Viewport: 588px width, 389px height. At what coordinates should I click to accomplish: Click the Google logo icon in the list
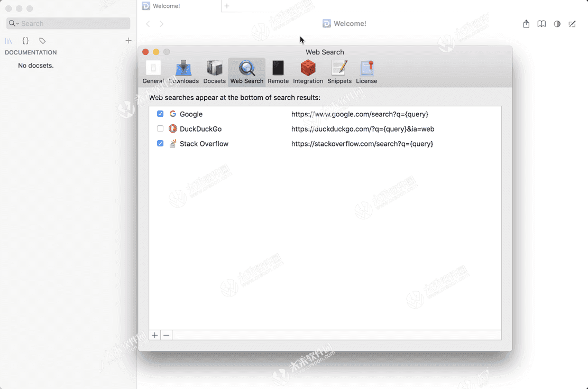click(x=172, y=114)
